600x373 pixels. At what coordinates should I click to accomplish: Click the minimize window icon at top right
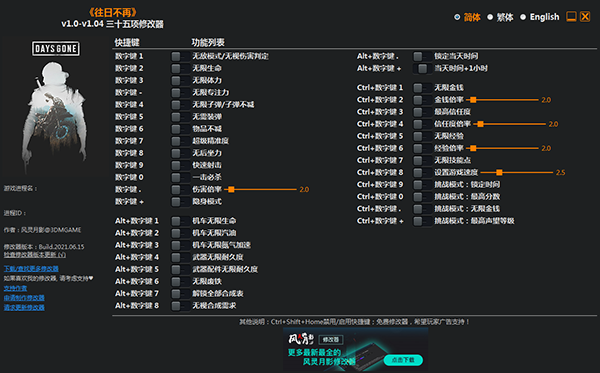point(571,16)
